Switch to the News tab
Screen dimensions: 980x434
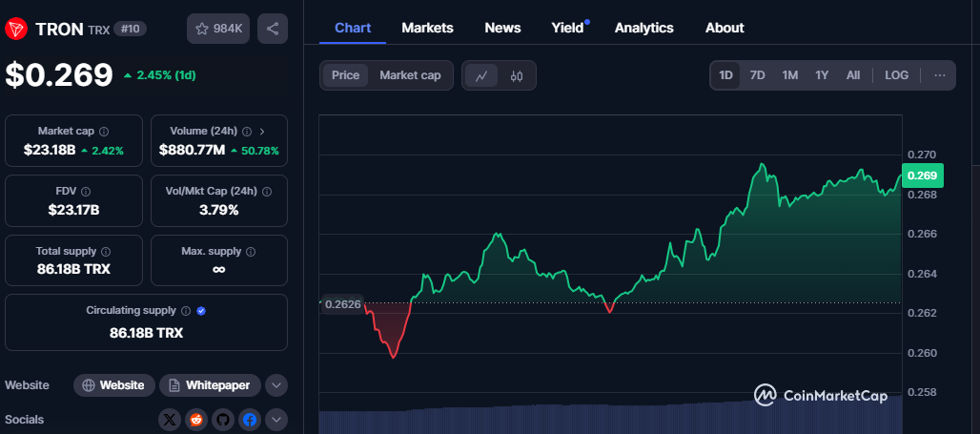point(502,29)
